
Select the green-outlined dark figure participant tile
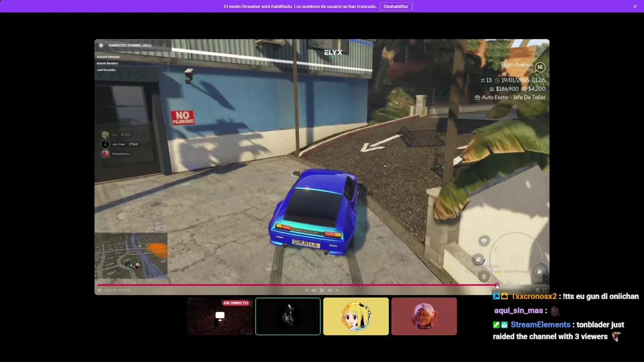pos(288,316)
